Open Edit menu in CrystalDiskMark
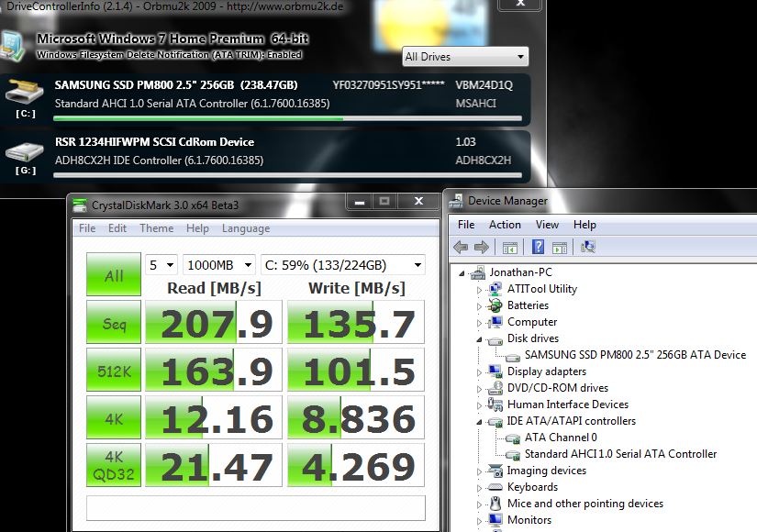This screenshot has width=757, height=532. click(x=117, y=227)
